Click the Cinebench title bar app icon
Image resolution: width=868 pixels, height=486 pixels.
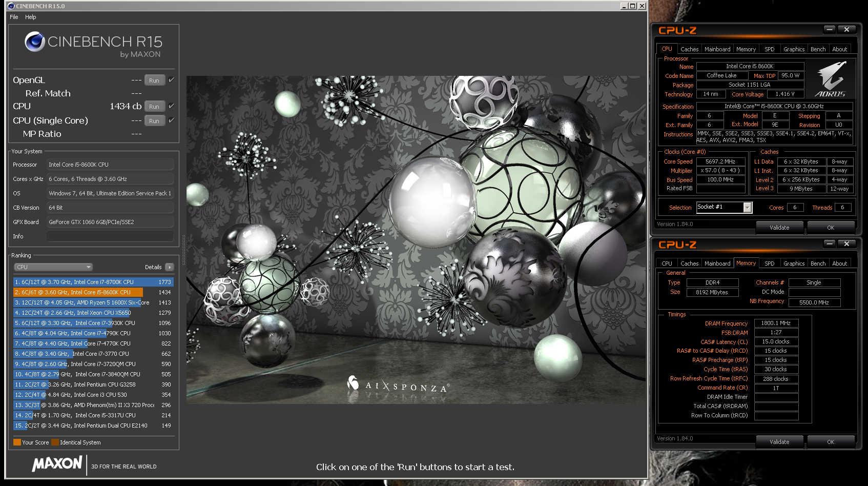(11, 6)
